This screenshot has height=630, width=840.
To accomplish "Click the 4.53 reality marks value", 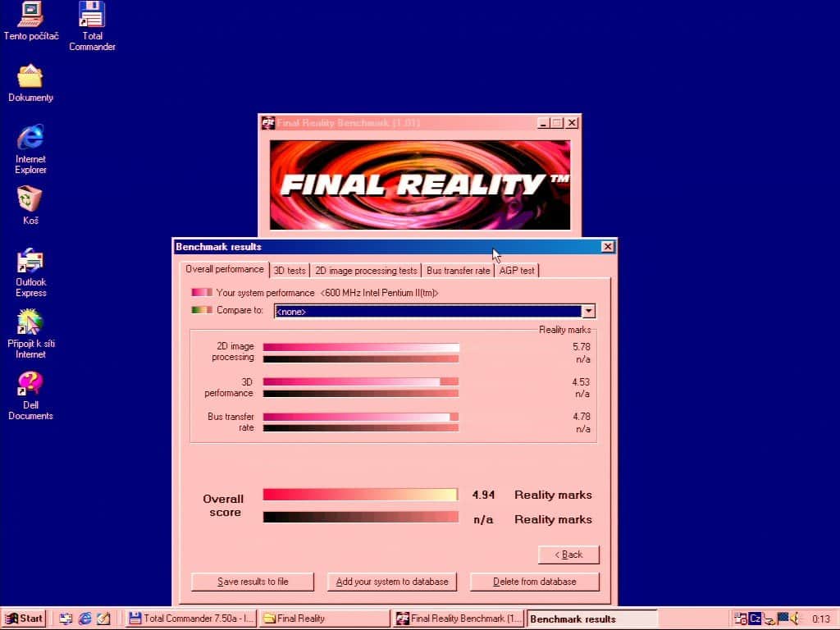I will pos(582,382).
